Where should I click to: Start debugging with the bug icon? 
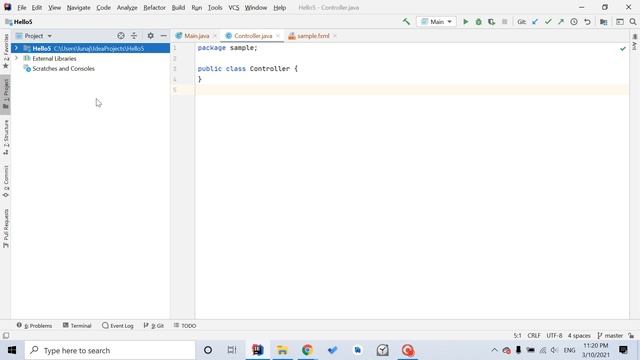coord(478,22)
